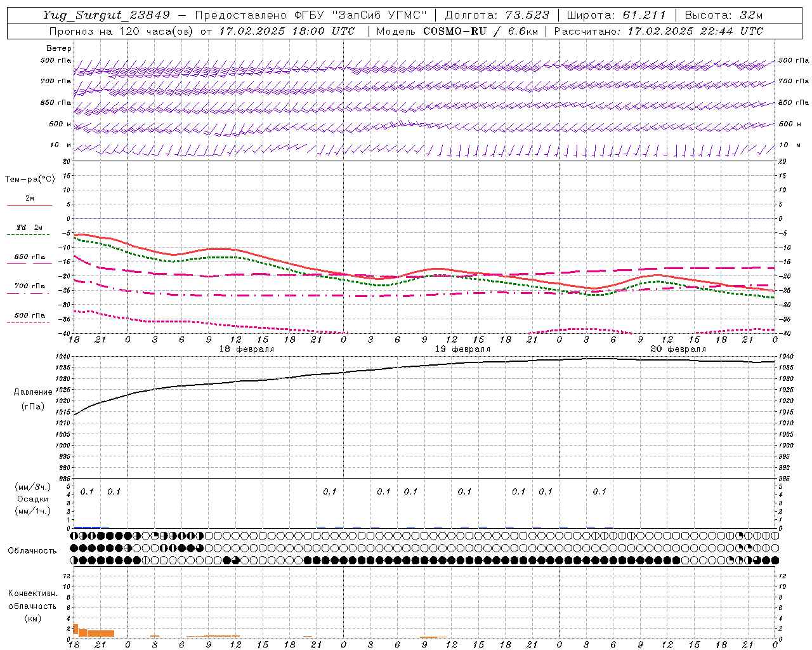
Task: Click the blue precipitation bar
Action: pos(87,527)
